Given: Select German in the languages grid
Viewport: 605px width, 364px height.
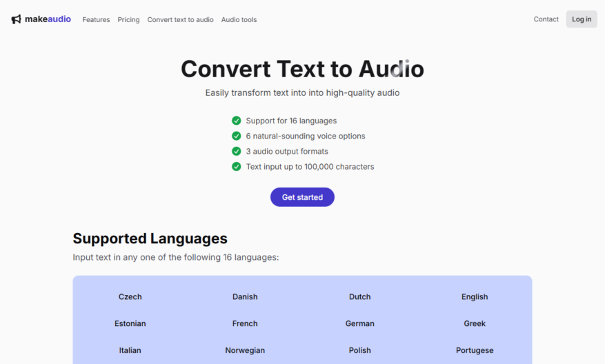Looking at the screenshot, I should pos(360,323).
